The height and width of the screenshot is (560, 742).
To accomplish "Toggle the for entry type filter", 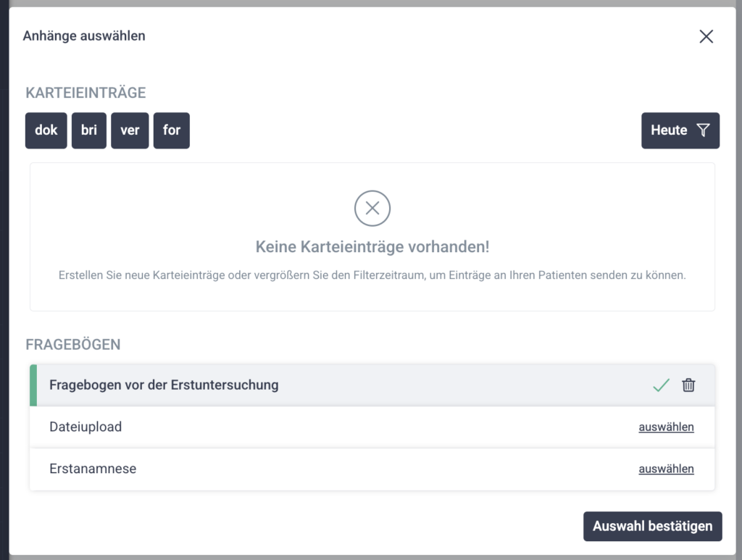I will [x=172, y=130].
